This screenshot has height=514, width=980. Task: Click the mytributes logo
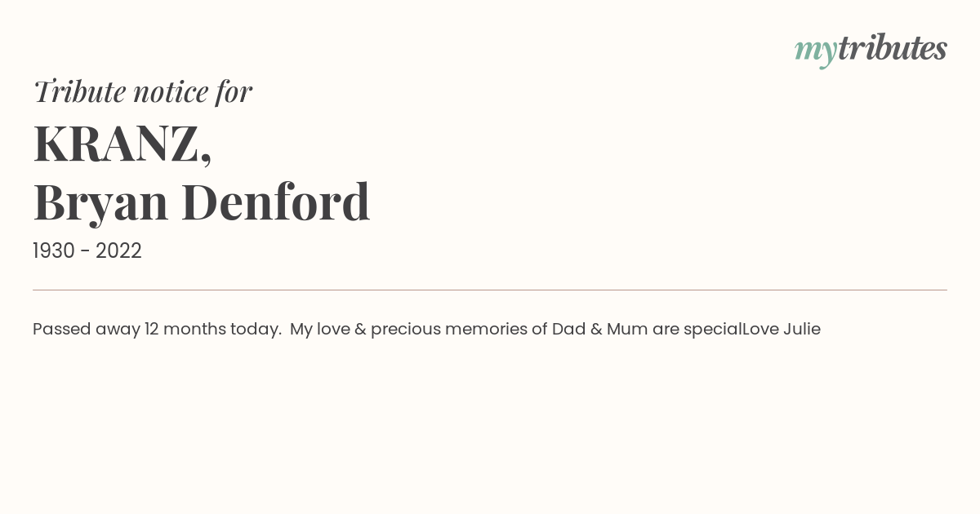[871, 50]
